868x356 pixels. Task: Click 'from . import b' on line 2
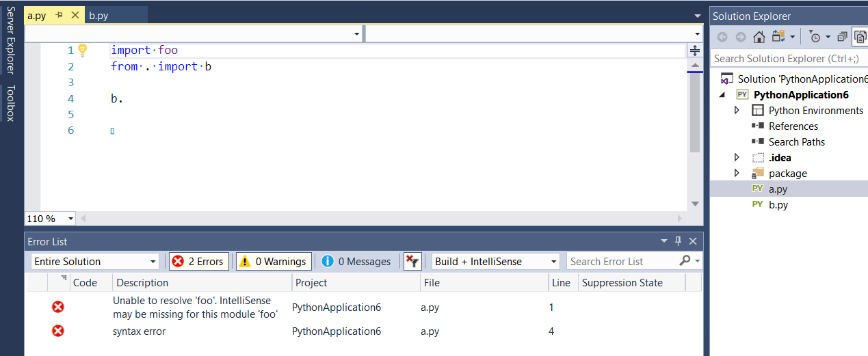click(161, 66)
